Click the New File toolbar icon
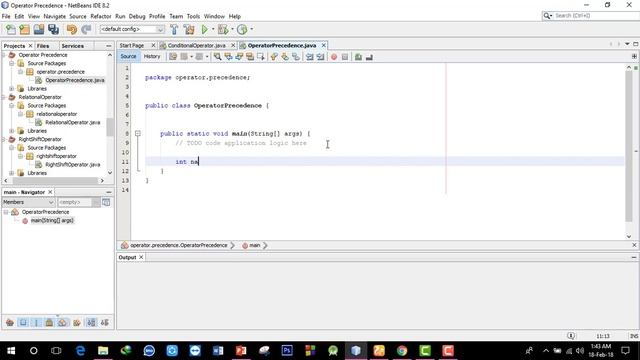The height and width of the screenshot is (360, 640). [11, 29]
